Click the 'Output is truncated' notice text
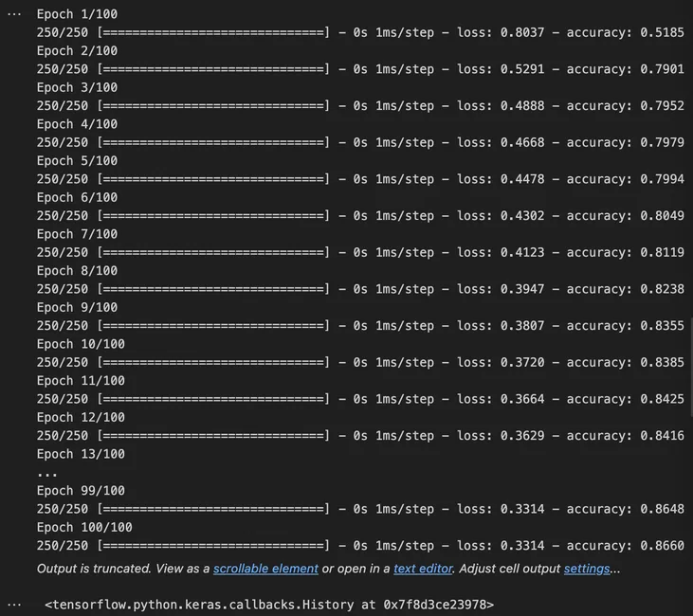Screen dimensions: 693x616 click(x=94, y=569)
